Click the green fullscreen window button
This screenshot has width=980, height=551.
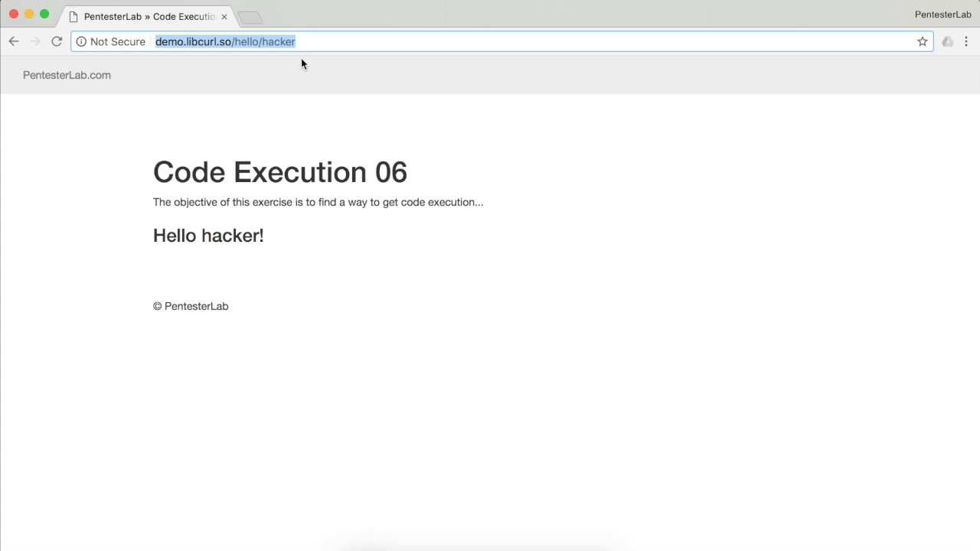pyautogui.click(x=44, y=15)
